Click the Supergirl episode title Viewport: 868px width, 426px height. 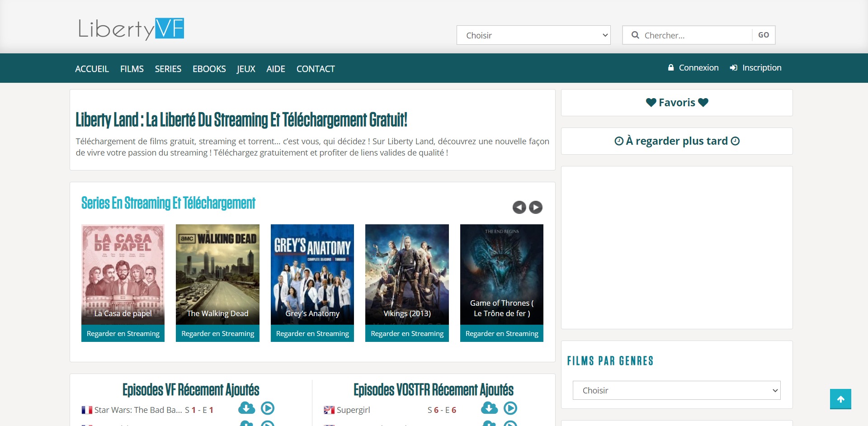click(x=354, y=410)
